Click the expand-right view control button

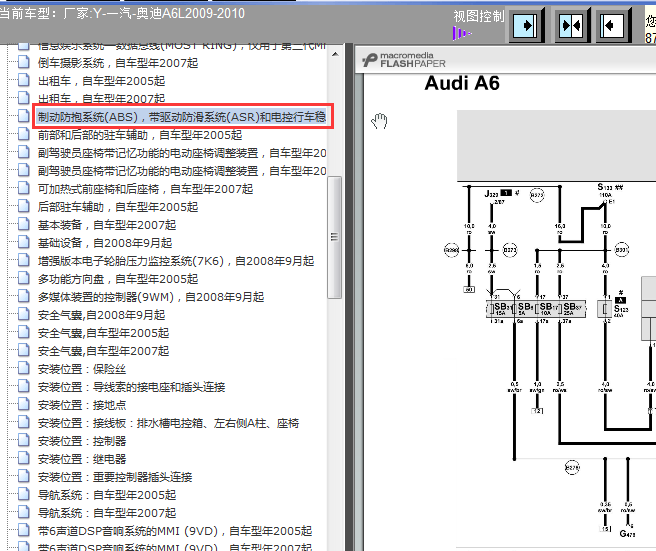525,26
